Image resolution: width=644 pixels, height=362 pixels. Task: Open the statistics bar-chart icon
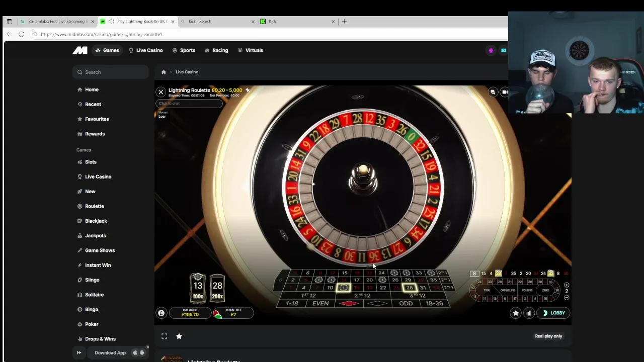pyautogui.click(x=529, y=313)
